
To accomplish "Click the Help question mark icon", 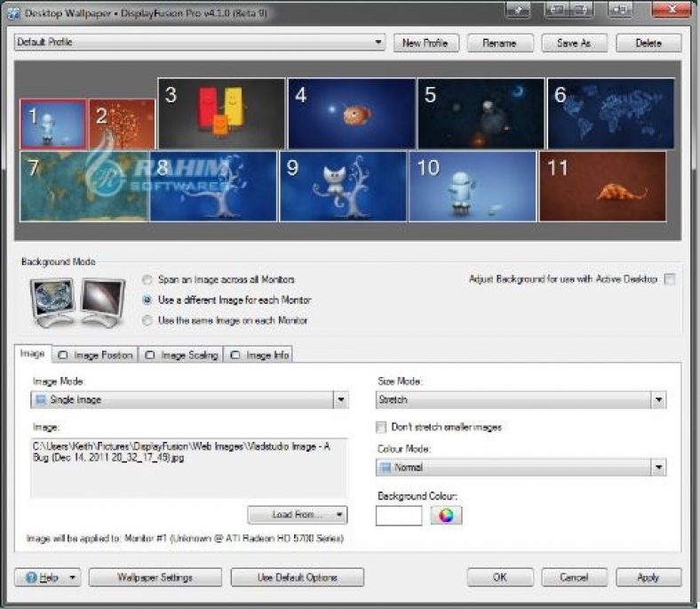I will tap(32, 578).
